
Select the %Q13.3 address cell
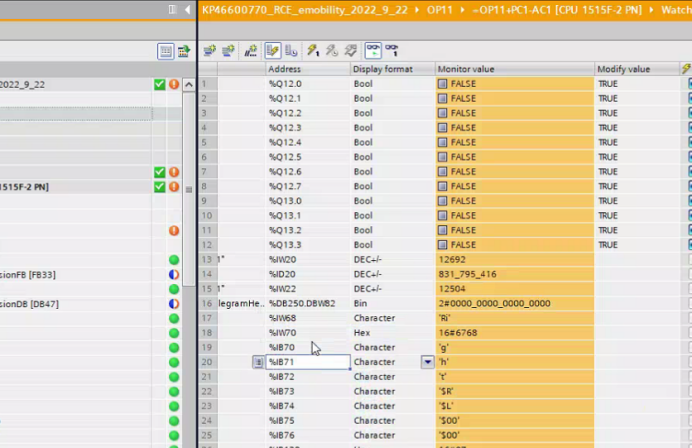coord(308,245)
